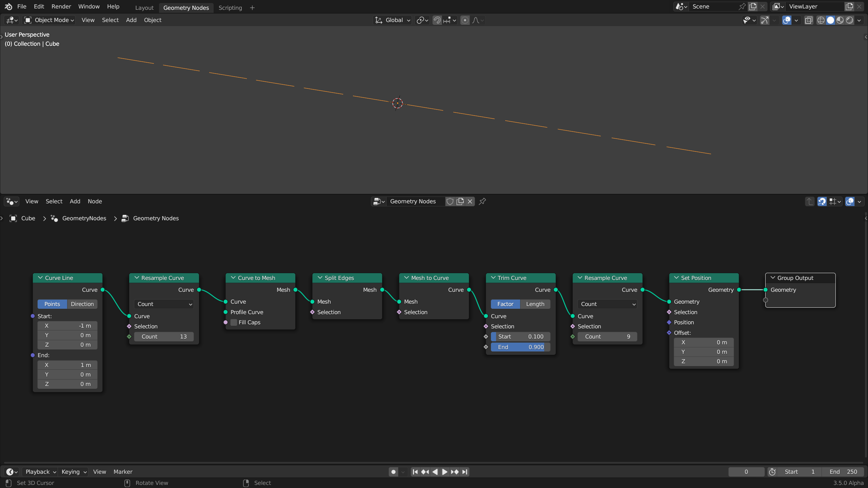Browse scenes with the scene icon
Screen dimensions: 868x488
point(681,6)
